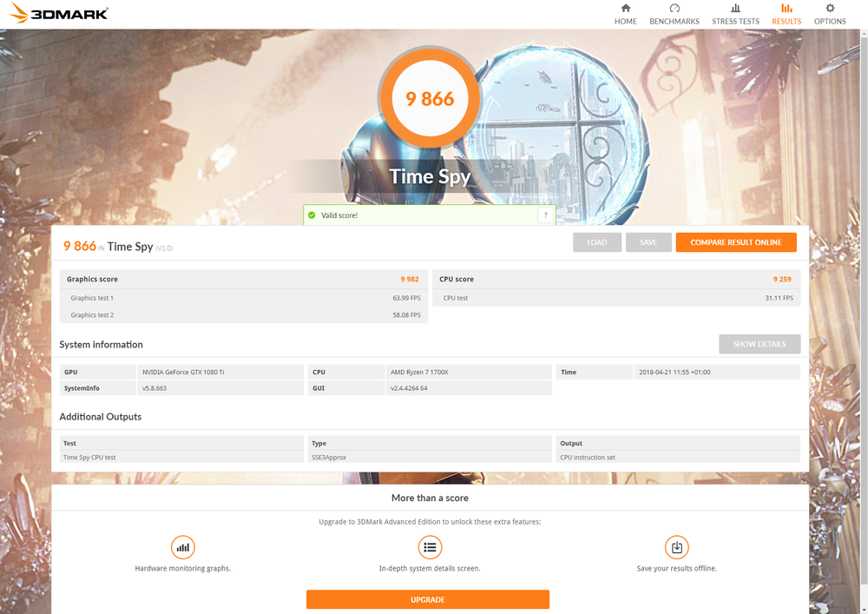Click Graphics test 2 row label

coord(92,315)
